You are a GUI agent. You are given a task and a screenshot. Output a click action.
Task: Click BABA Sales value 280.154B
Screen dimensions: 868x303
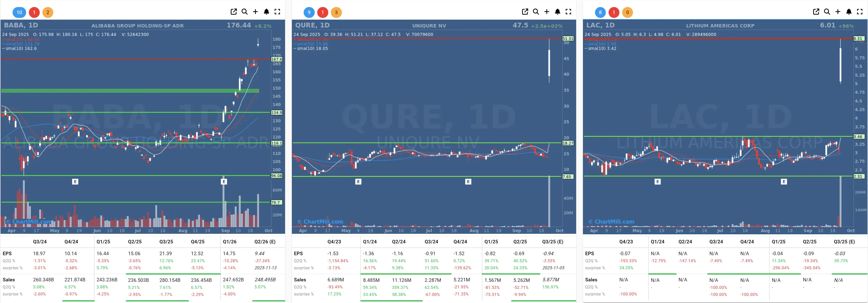[x=170, y=280]
